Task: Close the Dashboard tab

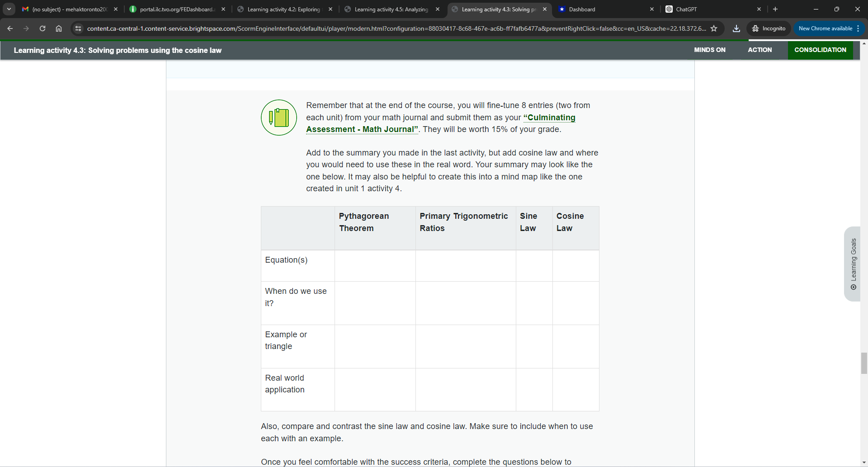Action: click(x=652, y=9)
